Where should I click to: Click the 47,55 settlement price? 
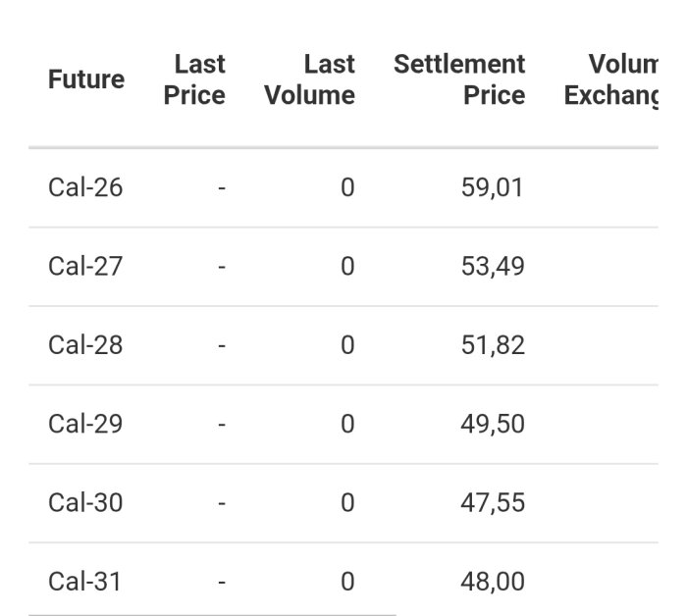[x=493, y=502]
